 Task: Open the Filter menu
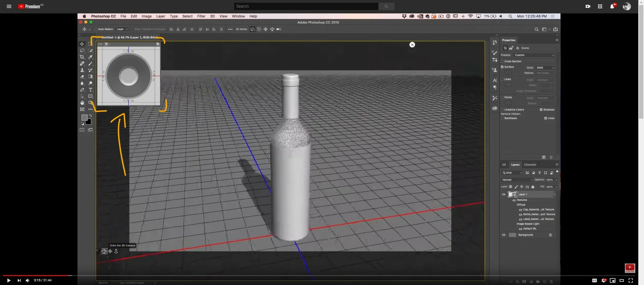click(x=201, y=16)
